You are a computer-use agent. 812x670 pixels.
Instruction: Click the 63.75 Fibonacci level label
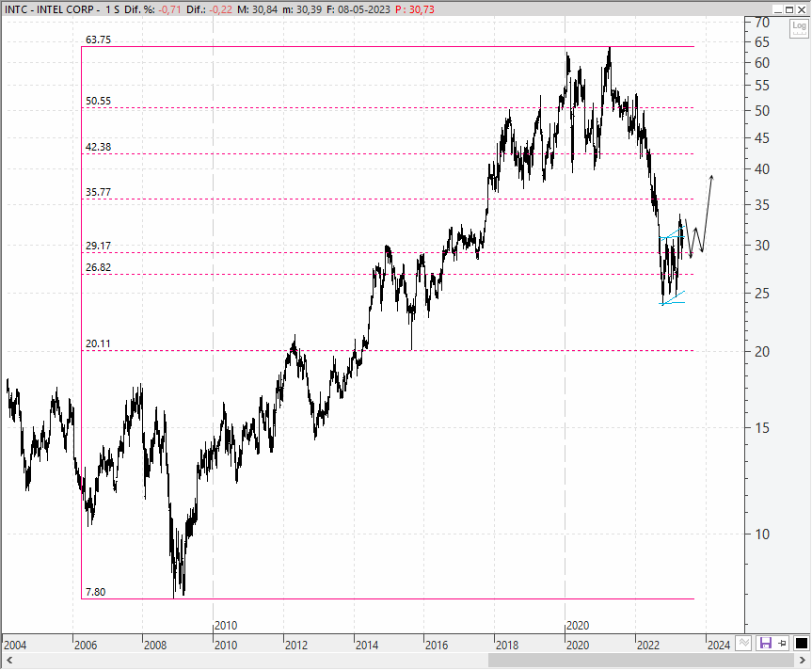[x=98, y=40]
